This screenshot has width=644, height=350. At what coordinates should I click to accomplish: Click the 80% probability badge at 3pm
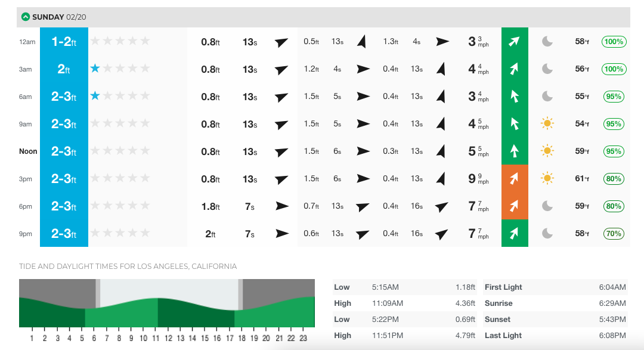[614, 178]
